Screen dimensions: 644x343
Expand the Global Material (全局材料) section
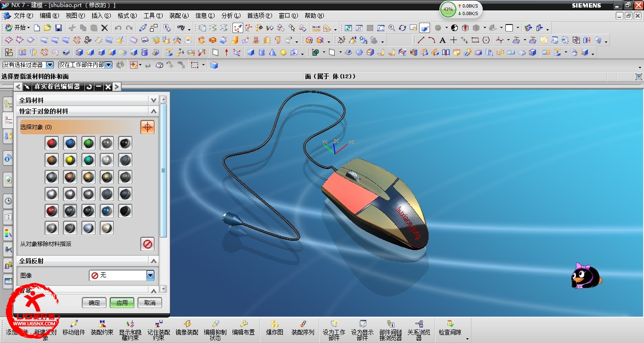[153, 100]
